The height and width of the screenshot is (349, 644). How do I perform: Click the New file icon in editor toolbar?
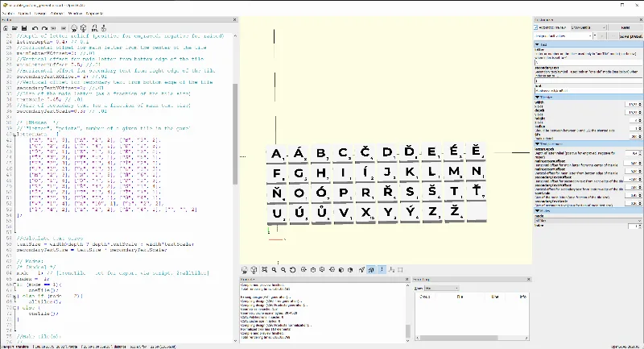[6, 28]
